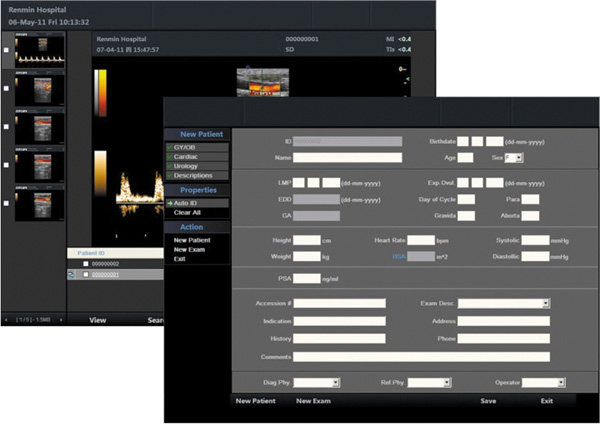Click the previous page arrow below thumbnails
This screenshot has height=424, width=600.
pos(6,319)
